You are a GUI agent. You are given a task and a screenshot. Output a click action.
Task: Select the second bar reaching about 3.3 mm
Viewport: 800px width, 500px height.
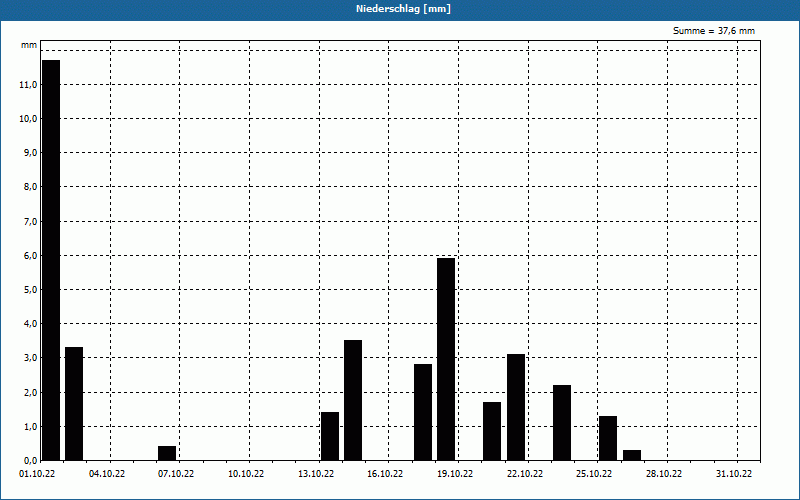pos(74,404)
